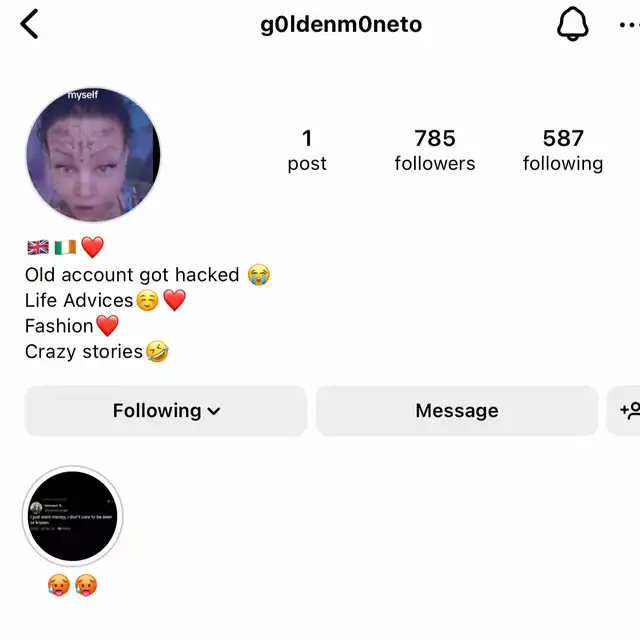Go back using the back arrow

point(29,24)
